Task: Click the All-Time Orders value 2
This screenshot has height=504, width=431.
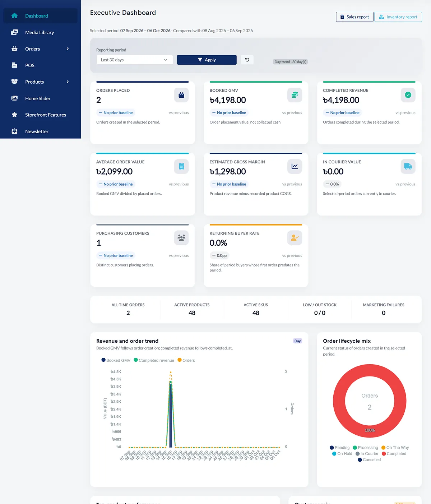Action: click(x=128, y=313)
